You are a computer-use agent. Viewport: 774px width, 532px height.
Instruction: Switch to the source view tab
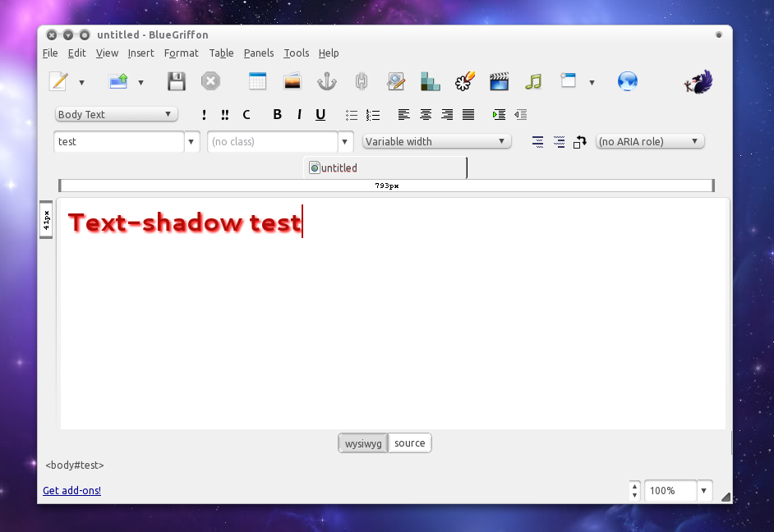(409, 443)
